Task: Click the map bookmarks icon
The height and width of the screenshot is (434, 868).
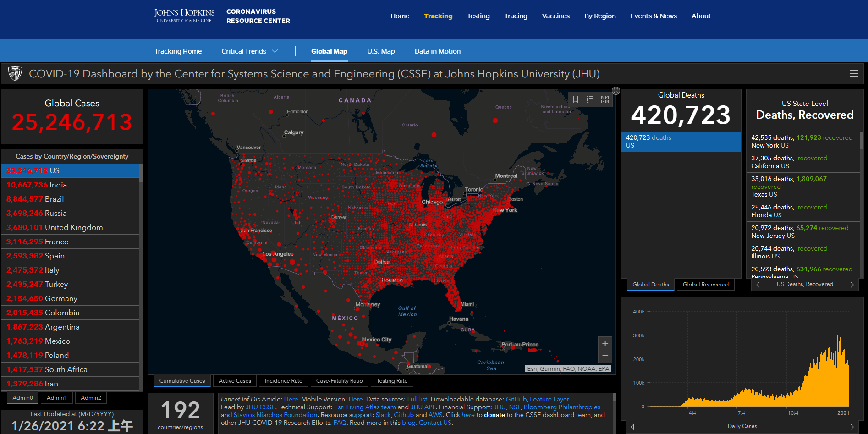Action: pyautogui.click(x=576, y=99)
